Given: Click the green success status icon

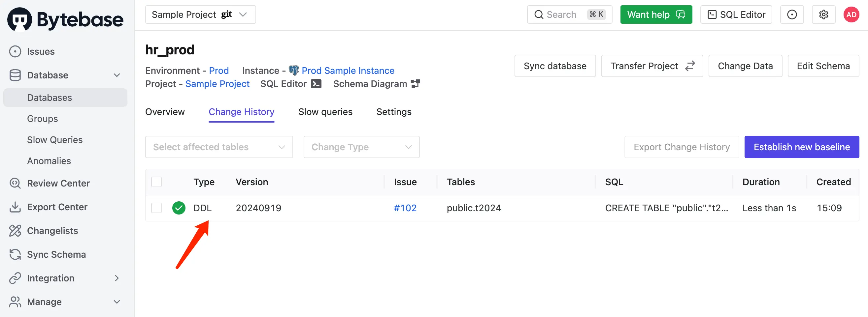Looking at the screenshot, I should pos(179,208).
